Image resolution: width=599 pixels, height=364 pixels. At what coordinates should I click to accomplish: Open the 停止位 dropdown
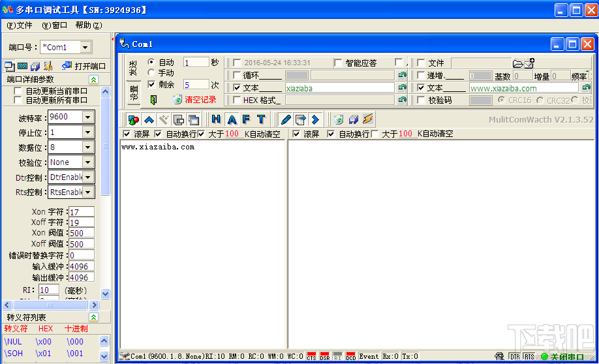[88, 132]
